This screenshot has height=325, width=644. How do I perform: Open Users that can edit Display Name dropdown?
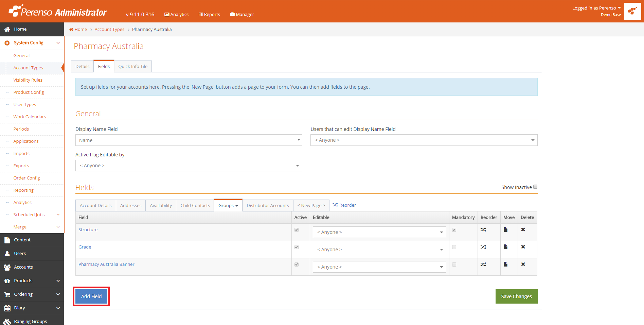click(x=424, y=140)
